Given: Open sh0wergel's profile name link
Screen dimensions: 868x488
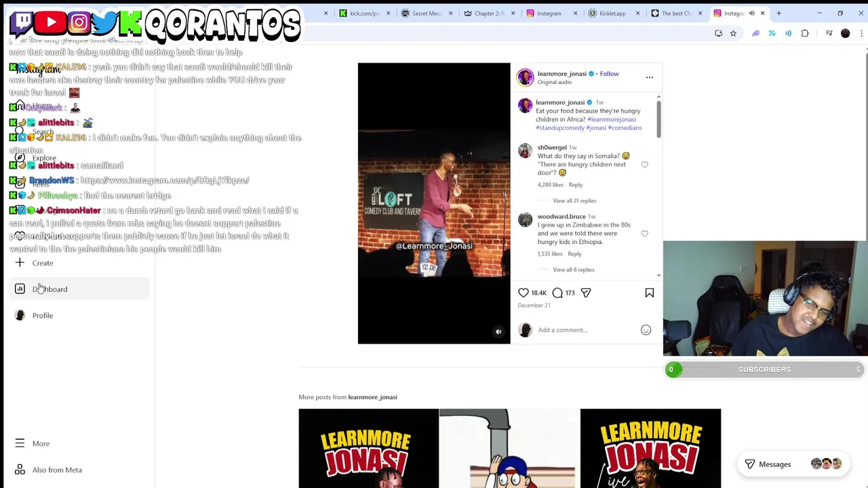Looking at the screenshot, I should 552,148.
